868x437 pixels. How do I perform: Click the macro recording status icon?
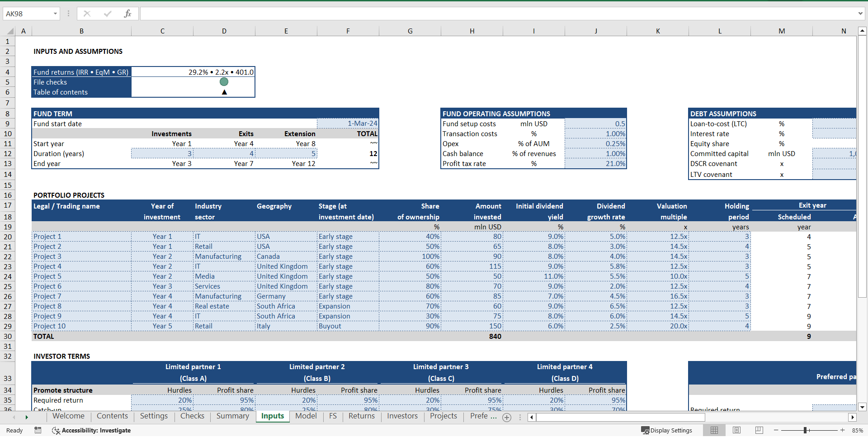point(38,430)
